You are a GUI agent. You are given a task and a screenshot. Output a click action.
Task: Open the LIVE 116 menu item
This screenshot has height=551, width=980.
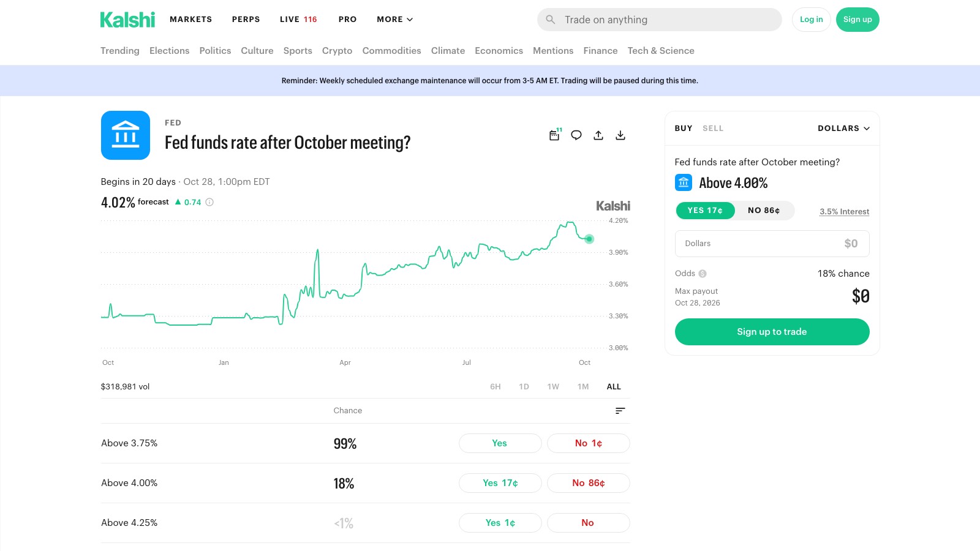tap(298, 20)
